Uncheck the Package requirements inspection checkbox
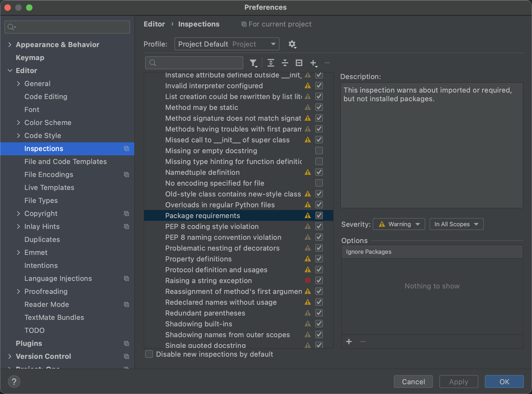The image size is (532, 394). [x=319, y=215]
